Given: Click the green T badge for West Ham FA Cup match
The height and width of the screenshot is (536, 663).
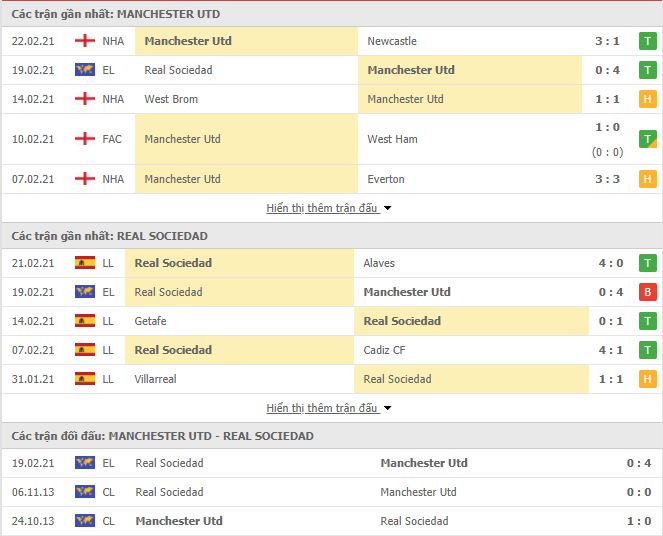Looking at the screenshot, I should coord(647,139).
